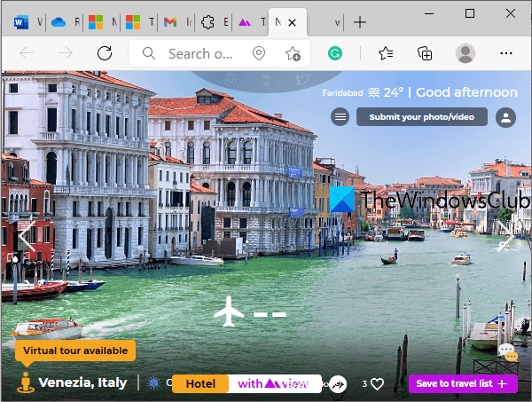Click the Instagram icon at top
532x402 pixels.
click(231, 80)
